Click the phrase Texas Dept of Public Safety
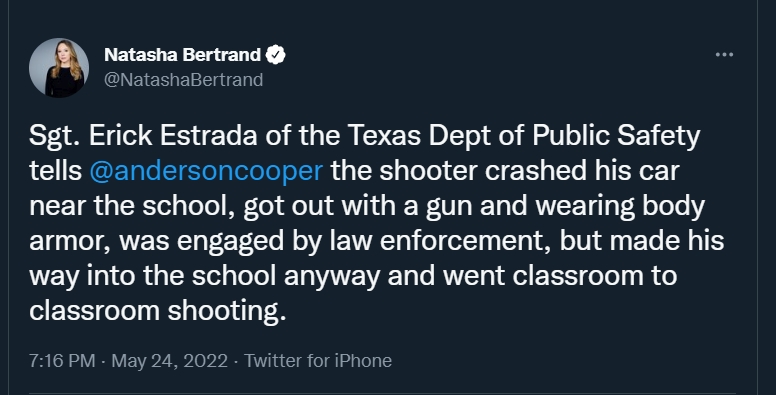776x395 pixels. [x=524, y=136]
